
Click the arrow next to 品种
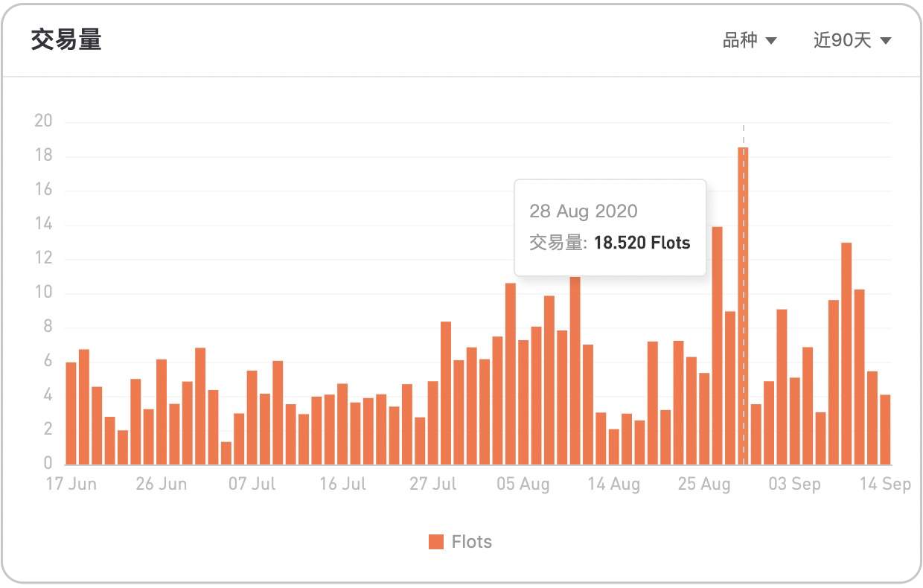(771, 41)
